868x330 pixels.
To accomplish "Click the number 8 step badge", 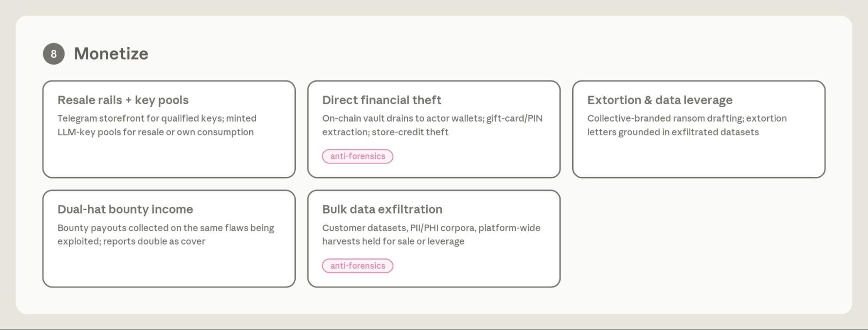I will (x=53, y=54).
